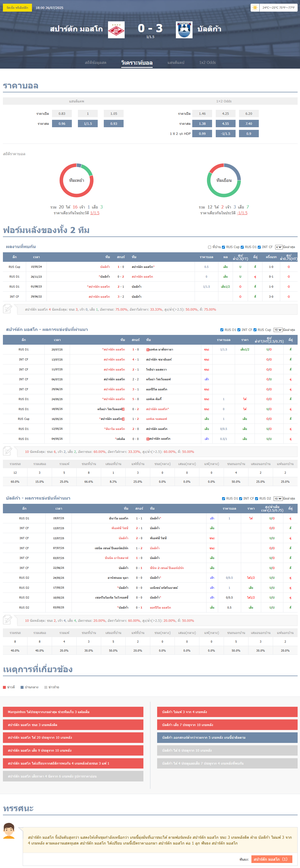Screen dimensions: 300x868
Task: Click the live away odds 7.40
Action: click(249, 124)
